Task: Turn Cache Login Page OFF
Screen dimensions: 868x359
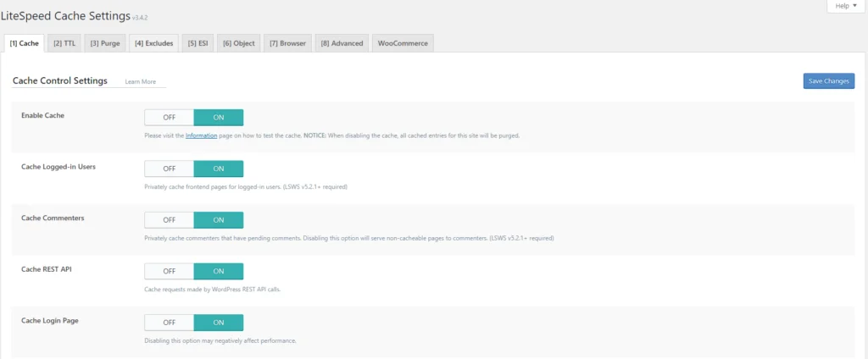Action: point(170,323)
